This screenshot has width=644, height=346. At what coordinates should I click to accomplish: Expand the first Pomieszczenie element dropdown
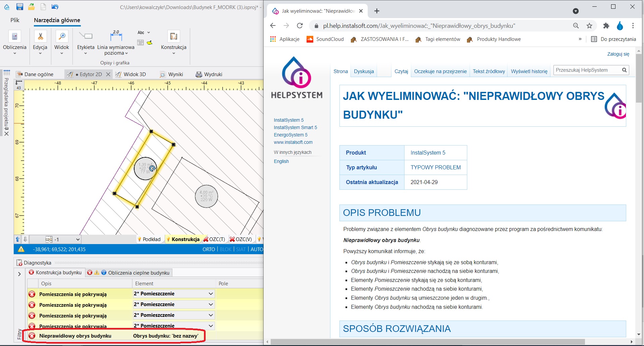pyautogui.click(x=211, y=294)
